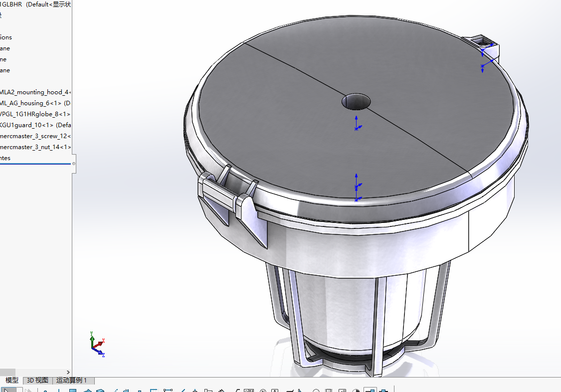Select VPGL_1G1HRglobe_8<1> component in the tree
Image resolution: width=561 pixels, height=392 pixels.
[x=35, y=114]
